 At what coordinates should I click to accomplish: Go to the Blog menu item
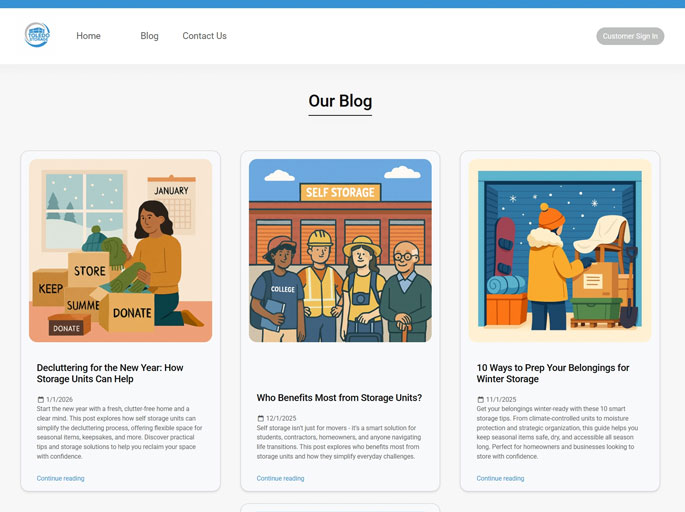click(x=149, y=36)
